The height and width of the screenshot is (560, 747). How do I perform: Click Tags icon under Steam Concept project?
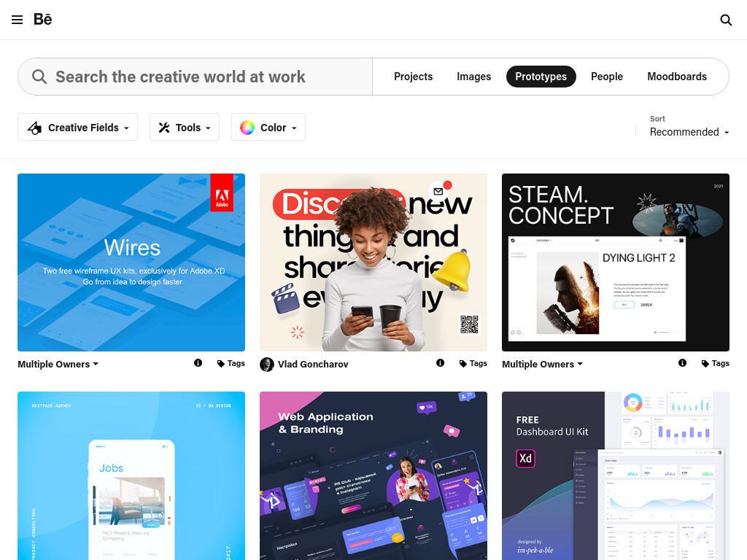point(705,363)
